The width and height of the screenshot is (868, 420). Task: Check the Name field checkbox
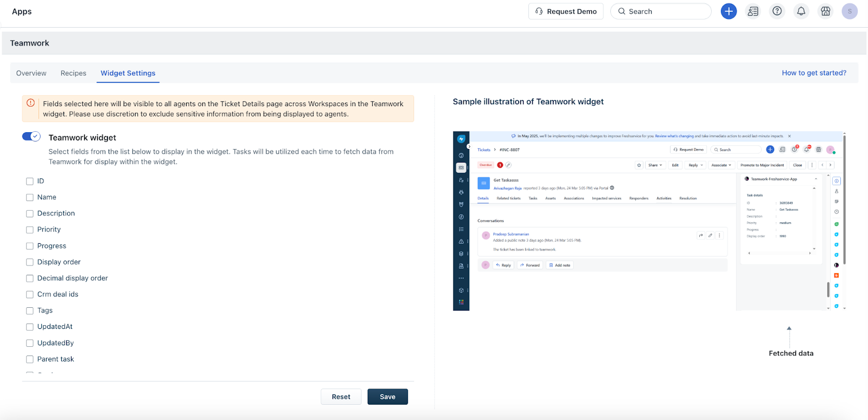pos(30,198)
